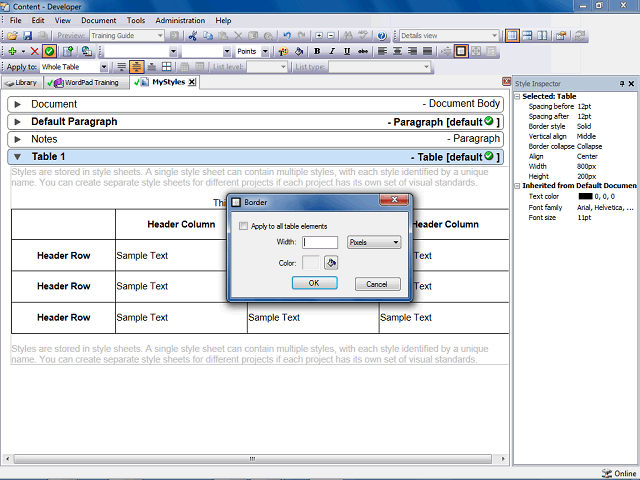This screenshot has height=480, width=640.
Task: Click the highlighted vertical align middle icon
Action: [137, 67]
